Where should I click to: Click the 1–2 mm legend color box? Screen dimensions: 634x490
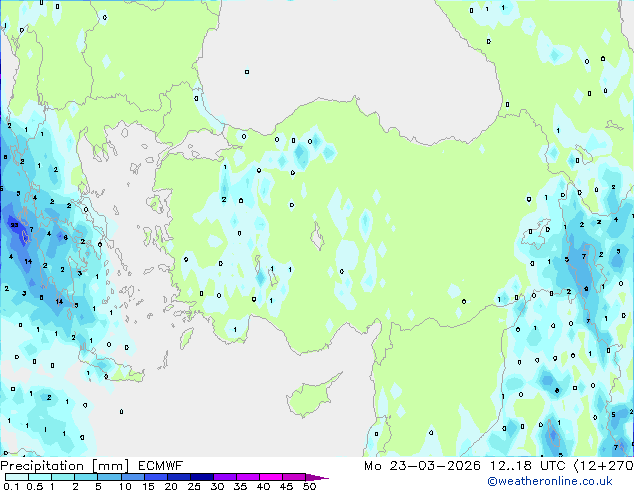(x=63, y=477)
